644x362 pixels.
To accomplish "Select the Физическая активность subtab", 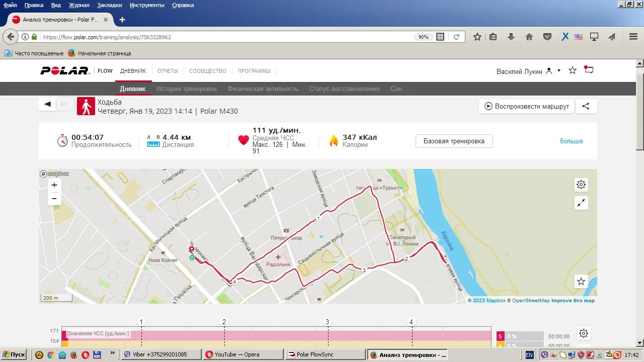I will (263, 88).
